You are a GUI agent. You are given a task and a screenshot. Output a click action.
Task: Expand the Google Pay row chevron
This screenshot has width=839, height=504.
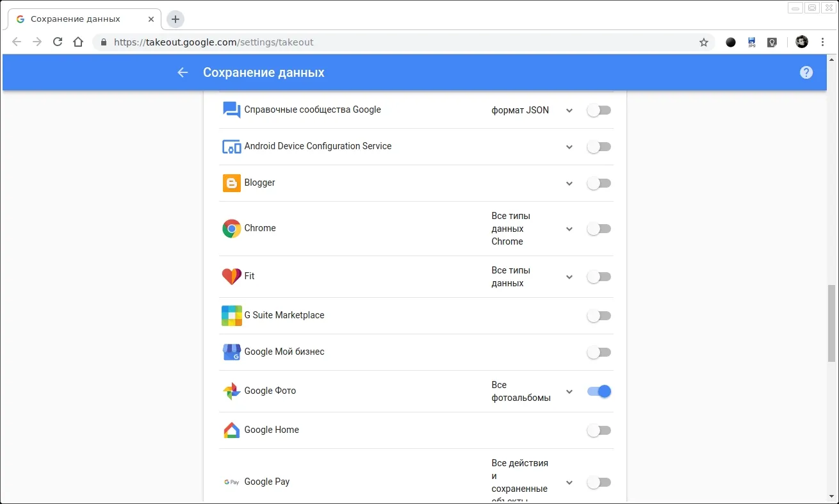coord(569,483)
